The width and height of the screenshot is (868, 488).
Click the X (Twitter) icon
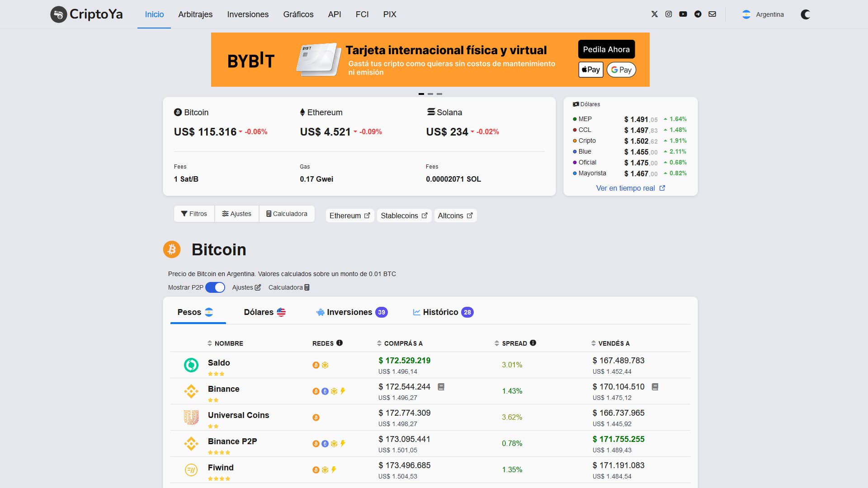[654, 14]
